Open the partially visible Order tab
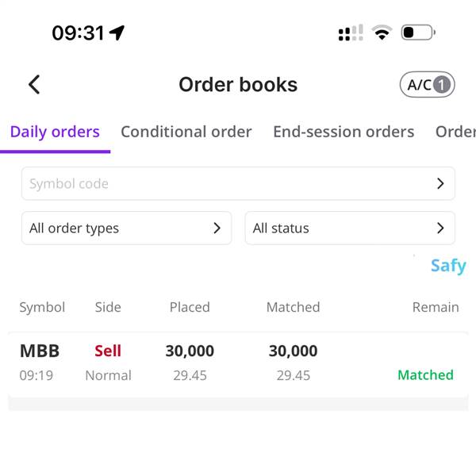Viewport: 476px width, 476px height. pyautogui.click(x=455, y=132)
